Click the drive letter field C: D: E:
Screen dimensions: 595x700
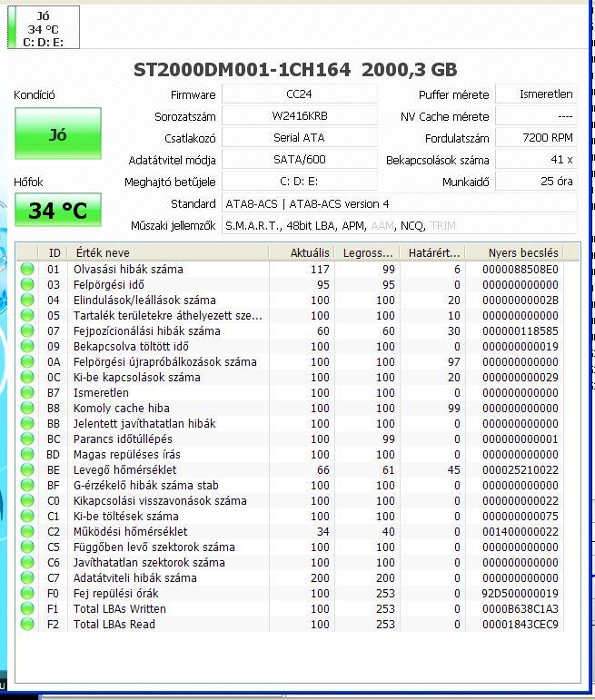click(x=299, y=182)
